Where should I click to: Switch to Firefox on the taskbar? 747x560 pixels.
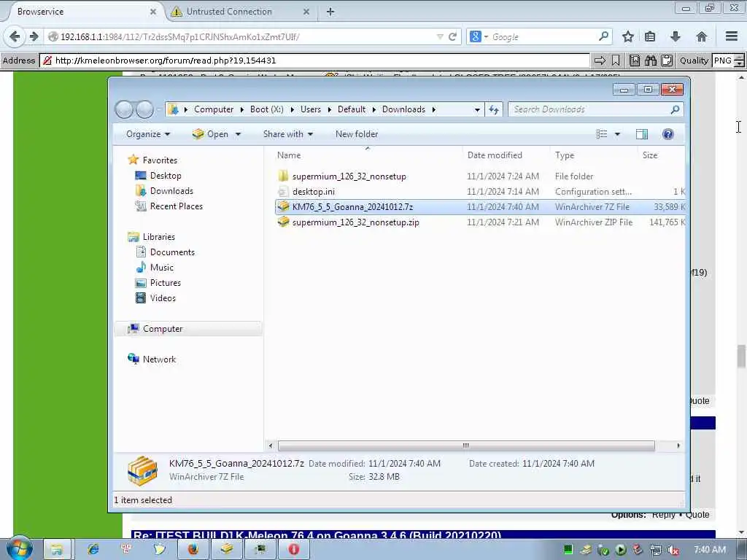tap(193, 550)
